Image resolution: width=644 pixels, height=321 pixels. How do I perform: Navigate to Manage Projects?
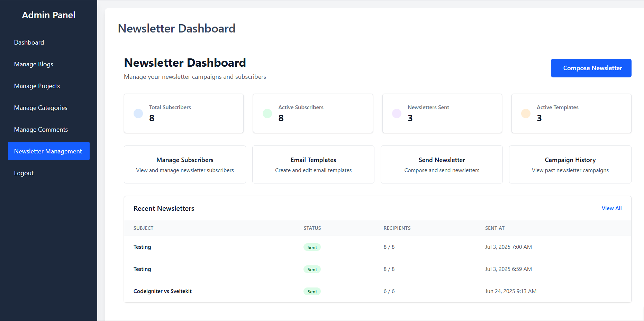(x=37, y=86)
